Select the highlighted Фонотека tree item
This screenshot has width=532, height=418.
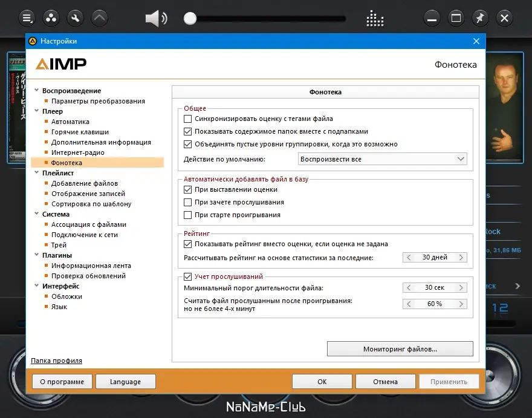click(x=97, y=163)
